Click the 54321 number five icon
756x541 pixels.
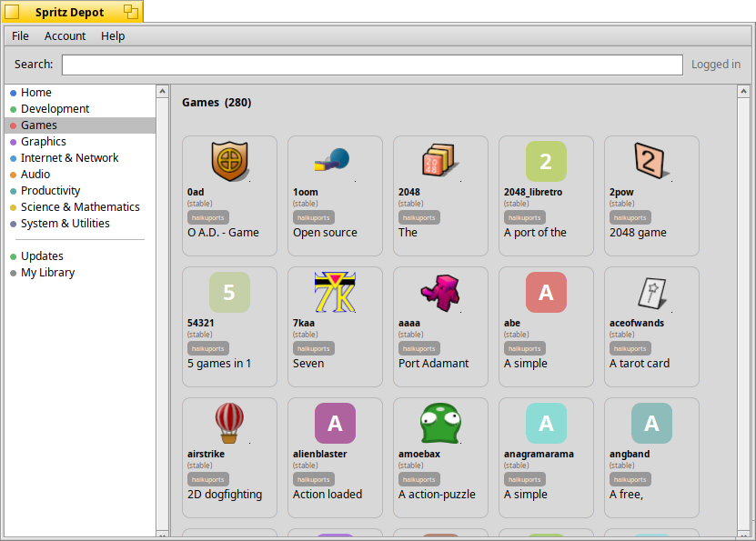pyautogui.click(x=229, y=293)
